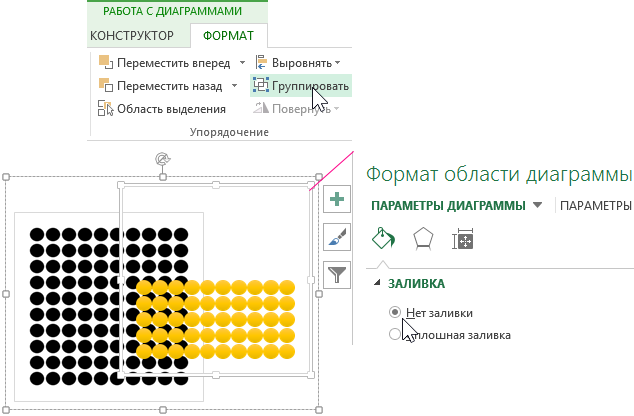This screenshot has height=416, width=634.
Task: Click the Упорядочение group label
Action: (x=229, y=132)
